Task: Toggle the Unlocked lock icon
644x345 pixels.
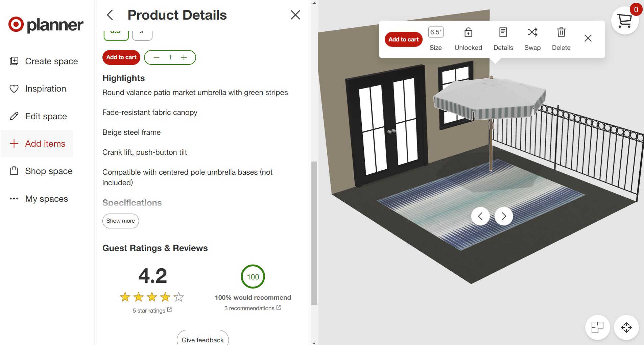Action: point(468,39)
